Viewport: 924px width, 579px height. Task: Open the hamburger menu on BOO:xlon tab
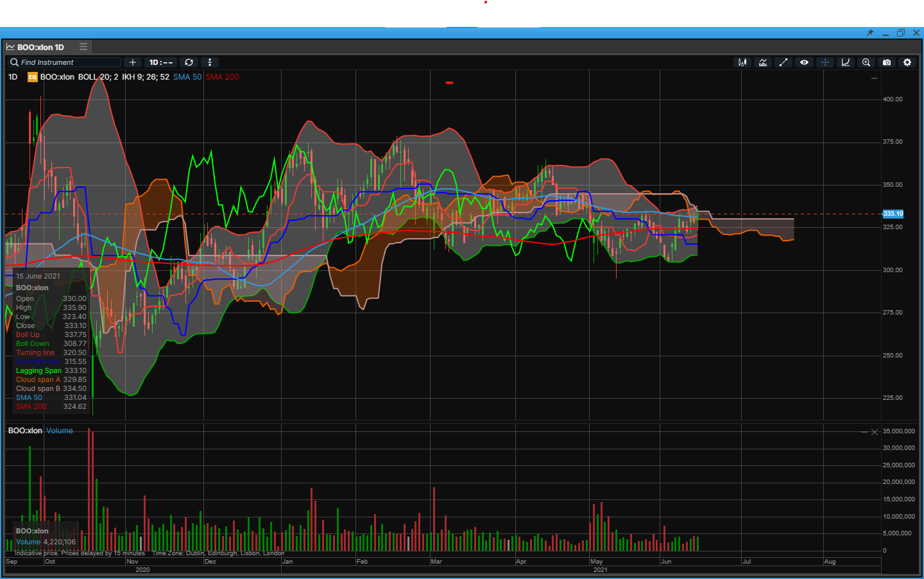[x=83, y=47]
